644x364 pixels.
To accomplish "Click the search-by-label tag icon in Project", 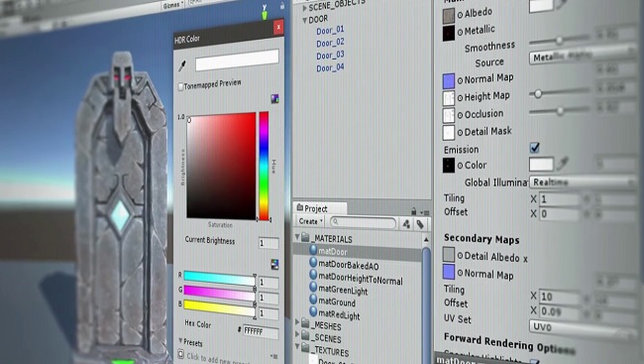I will (x=420, y=224).
